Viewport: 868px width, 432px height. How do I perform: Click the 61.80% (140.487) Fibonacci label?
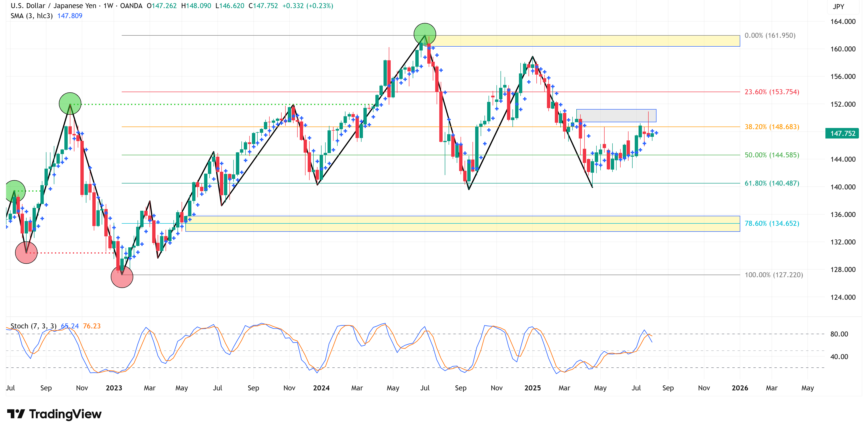coord(772,183)
